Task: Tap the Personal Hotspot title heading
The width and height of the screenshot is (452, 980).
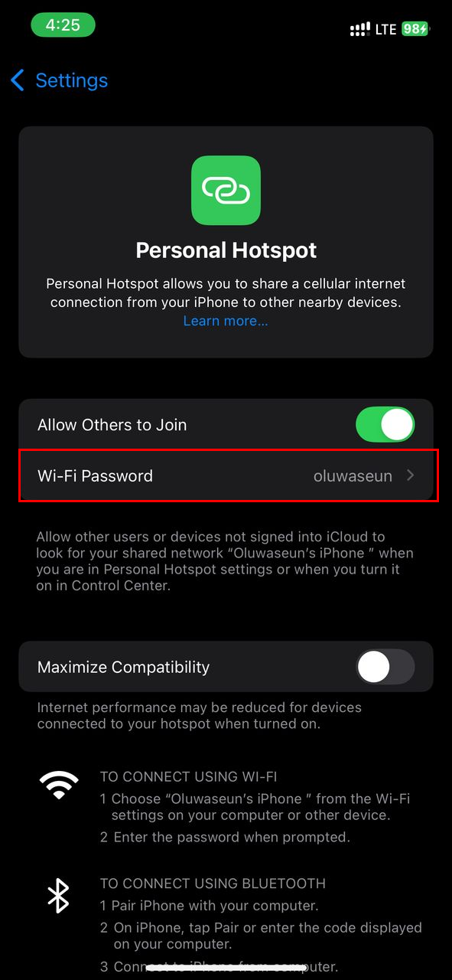Action: point(226,250)
